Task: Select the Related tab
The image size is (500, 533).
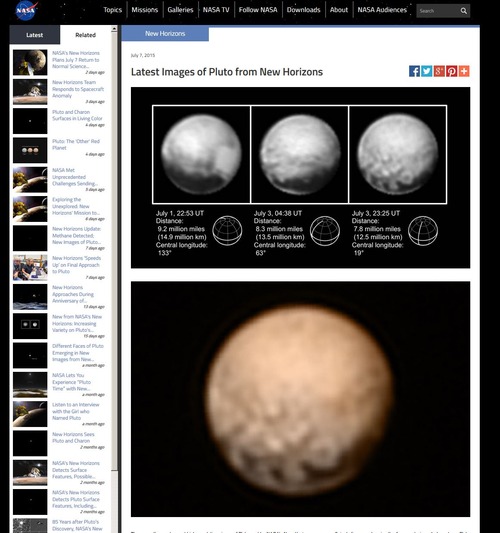Action: (x=85, y=35)
